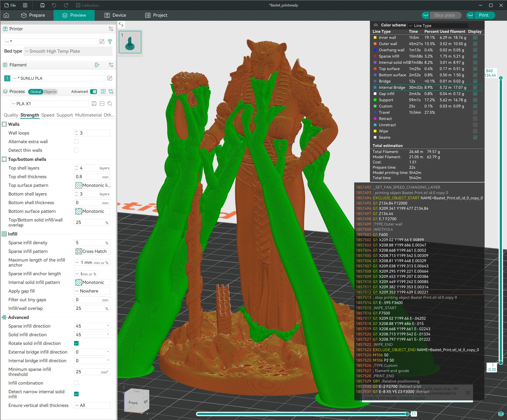Search process settings with magnifier icon

[110, 104]
